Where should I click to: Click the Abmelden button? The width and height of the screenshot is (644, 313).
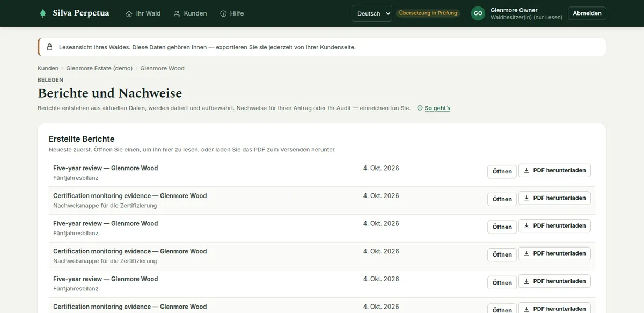pyautogui.click(x=587, y=13)
